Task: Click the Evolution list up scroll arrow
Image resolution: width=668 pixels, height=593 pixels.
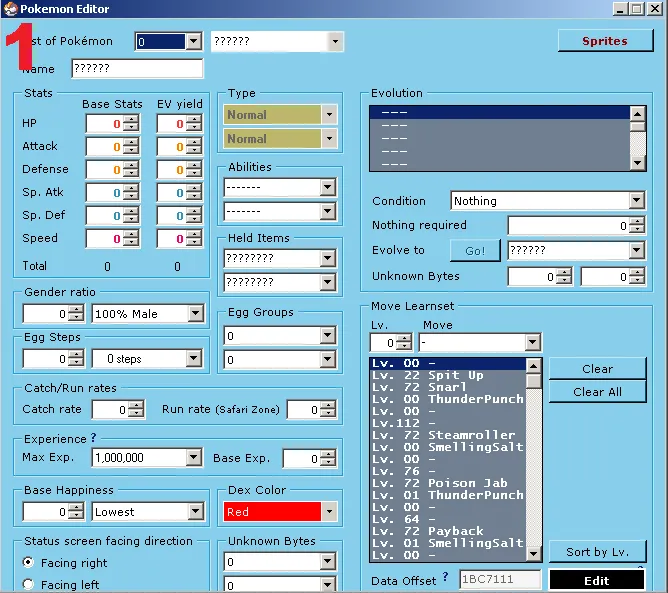Action: coord(638,114)
